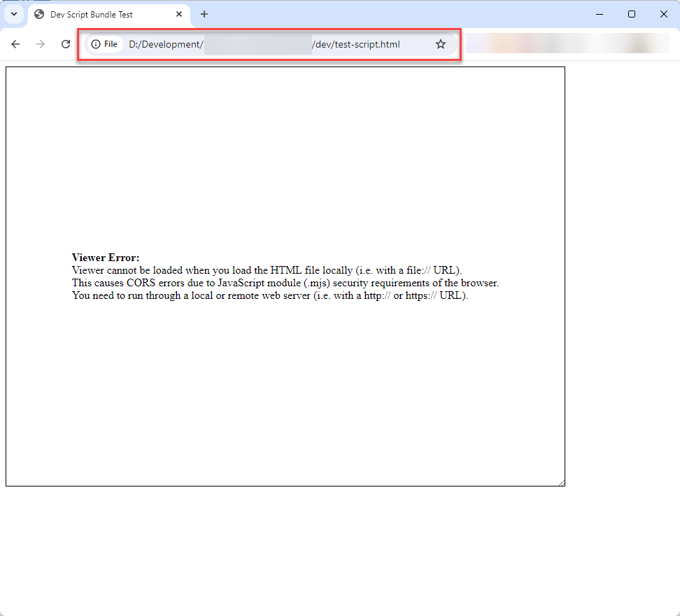Close the Dev Script Bundle Test tab
This screenshot has width=680, height=616.
[179, 14]
